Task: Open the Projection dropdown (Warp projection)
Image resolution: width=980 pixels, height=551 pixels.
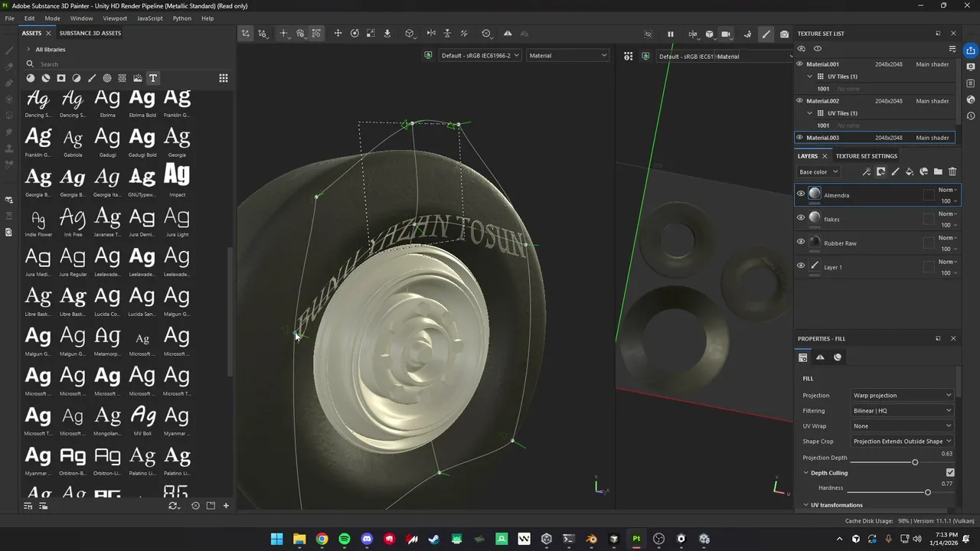Action: click(x=902, y=396)
